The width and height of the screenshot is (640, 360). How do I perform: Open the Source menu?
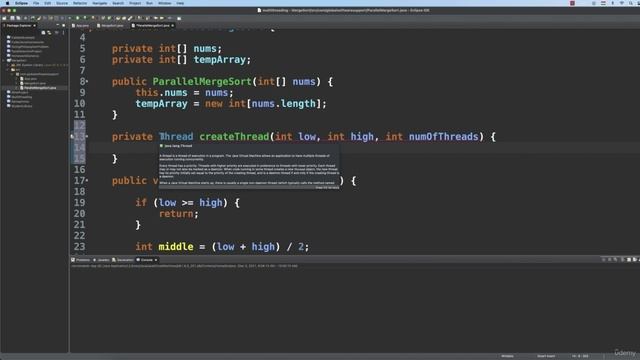coord(62,3)
